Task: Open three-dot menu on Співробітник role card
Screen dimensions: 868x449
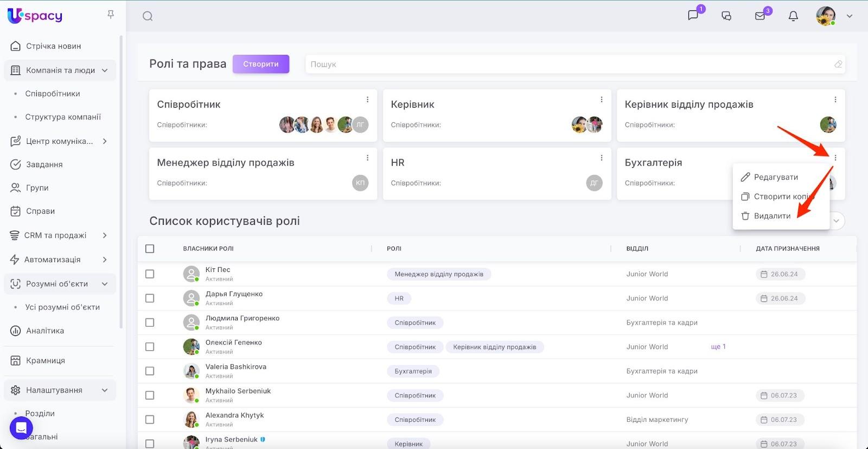Action: point(367,99)
